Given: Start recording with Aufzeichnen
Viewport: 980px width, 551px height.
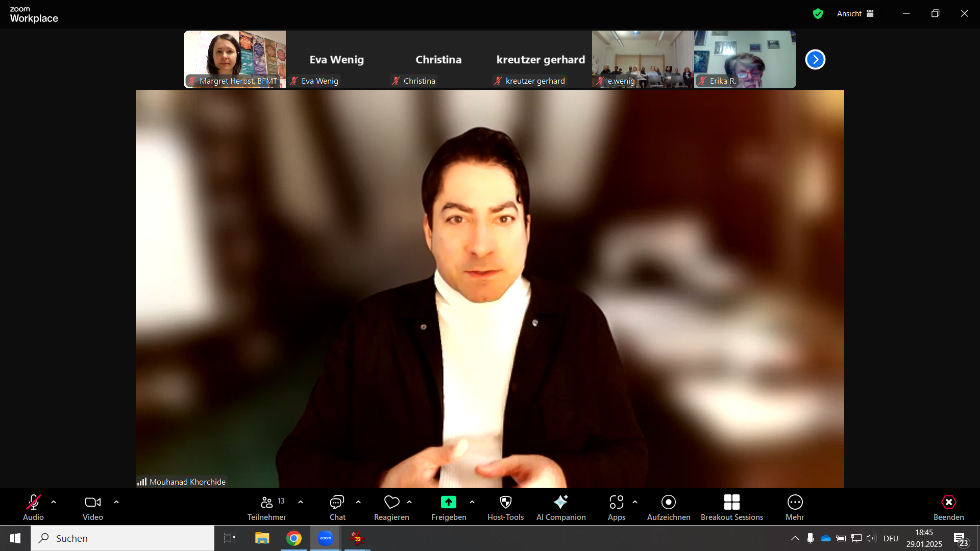Looking at the screenshot, I should click(x=668, y=508).
